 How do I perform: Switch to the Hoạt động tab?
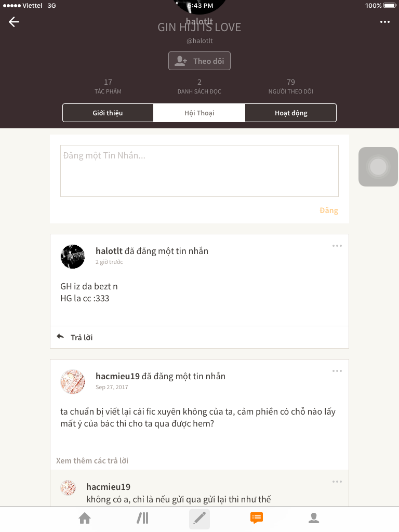(x=291, y=113)
